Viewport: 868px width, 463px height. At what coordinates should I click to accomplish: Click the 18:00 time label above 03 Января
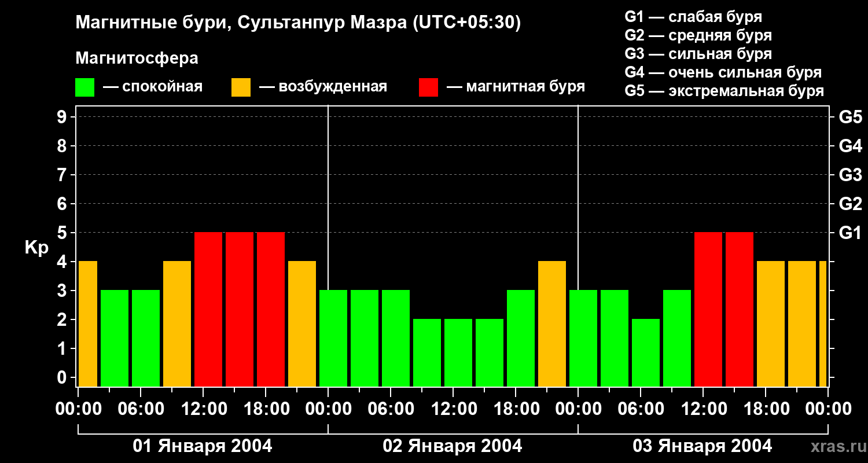tap(766, 409)
